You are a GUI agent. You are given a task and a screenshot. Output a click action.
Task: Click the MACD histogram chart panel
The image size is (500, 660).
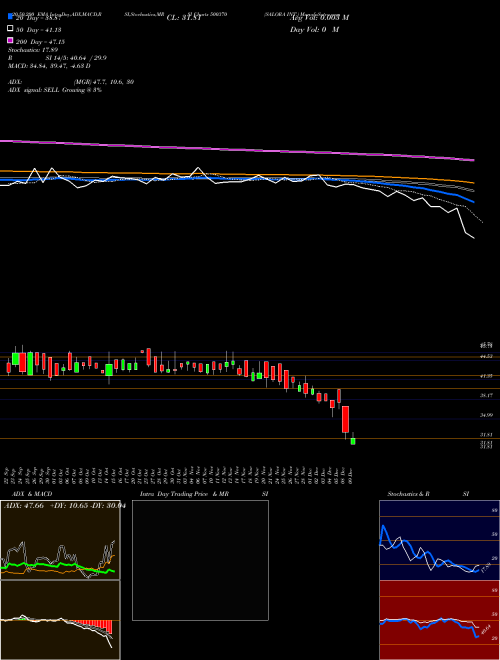(x=60, y=620)
